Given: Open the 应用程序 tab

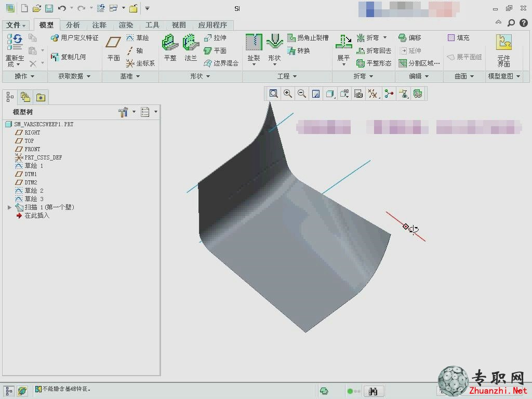Looking at the screenshot, I should [x=212, y=25].
